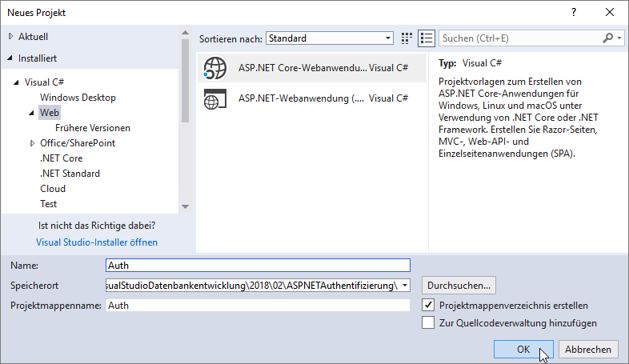
Task: Collapse the Installiert section
Action: [10, 58]
